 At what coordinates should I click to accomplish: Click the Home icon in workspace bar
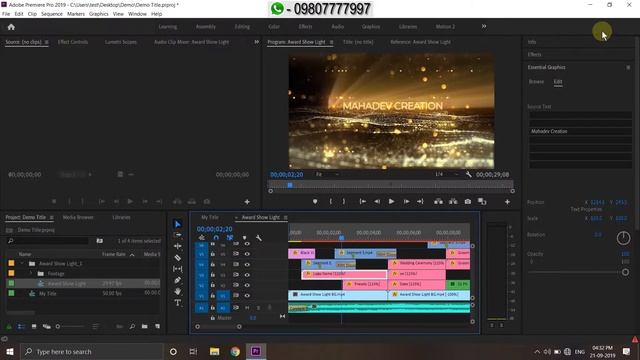[x=11, y=27]
